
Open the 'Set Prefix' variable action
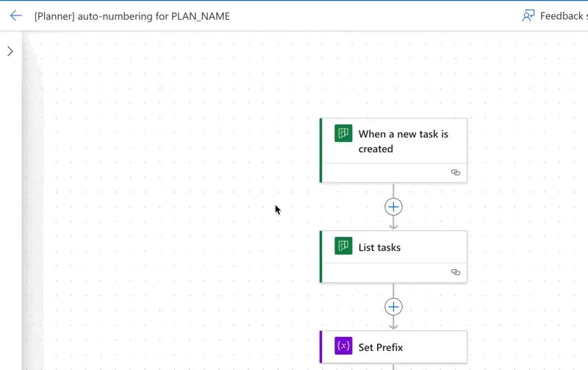point(393,347)
